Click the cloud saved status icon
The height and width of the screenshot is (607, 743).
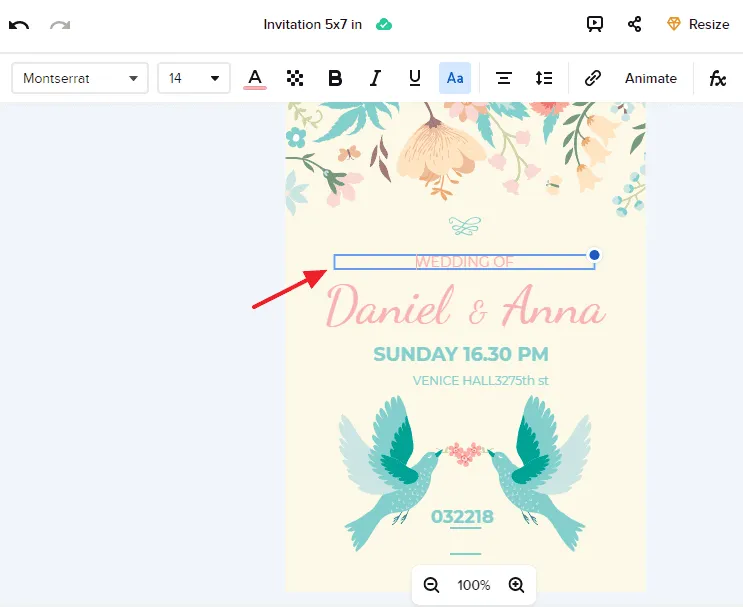pyautogui.click(x=384, y=24)
